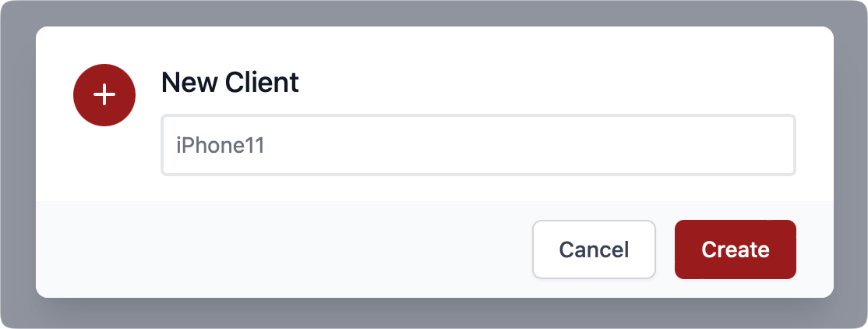
Task: Cancel the new client dialog
Action: coord(594,249)
